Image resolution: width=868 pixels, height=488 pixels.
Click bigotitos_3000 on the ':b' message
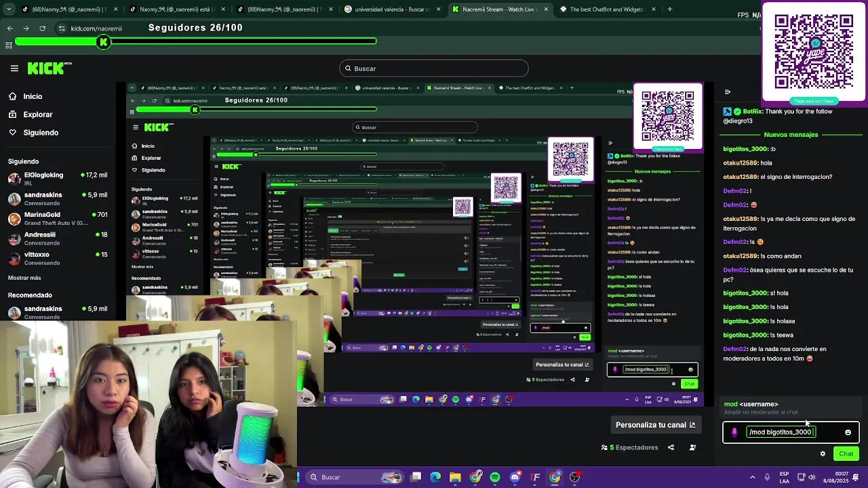[x=745, y=149]
